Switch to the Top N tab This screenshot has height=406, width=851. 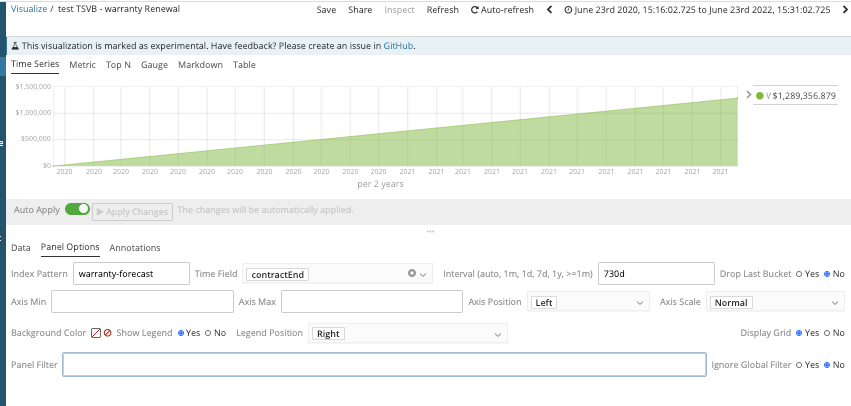click(118, 65)
